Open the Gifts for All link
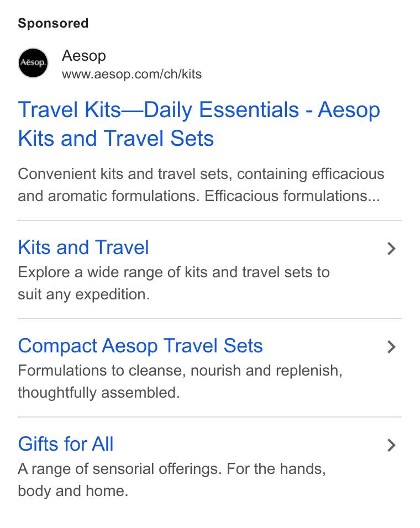The width and height of the screenshot is (420, 528). pyautogui.click(x=66, y=444)
